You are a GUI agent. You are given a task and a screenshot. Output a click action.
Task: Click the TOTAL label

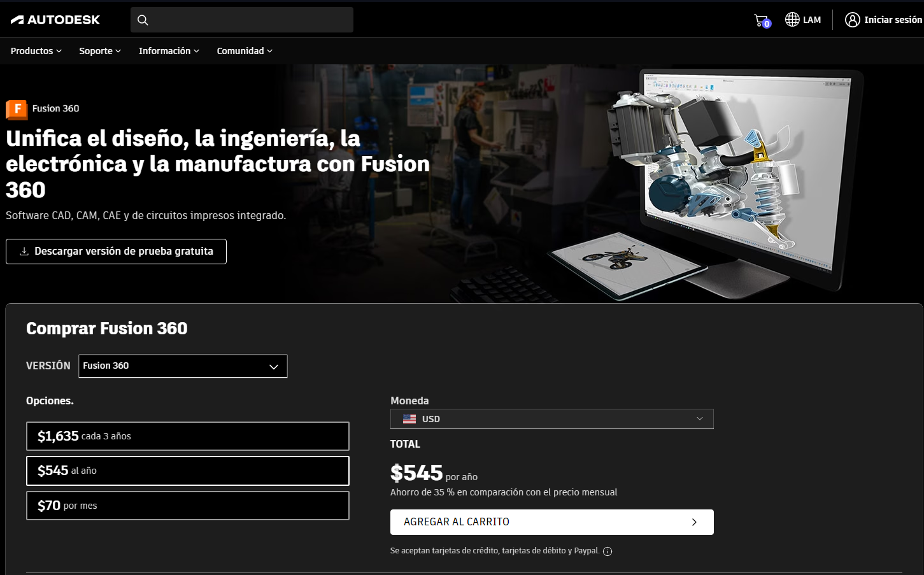tap(405, 444)
